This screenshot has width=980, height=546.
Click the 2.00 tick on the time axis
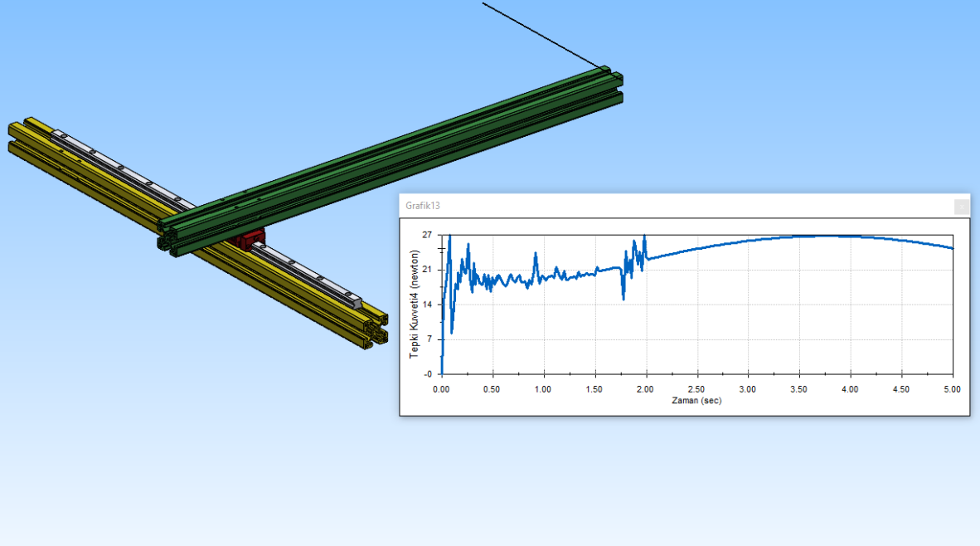(646, 389)
